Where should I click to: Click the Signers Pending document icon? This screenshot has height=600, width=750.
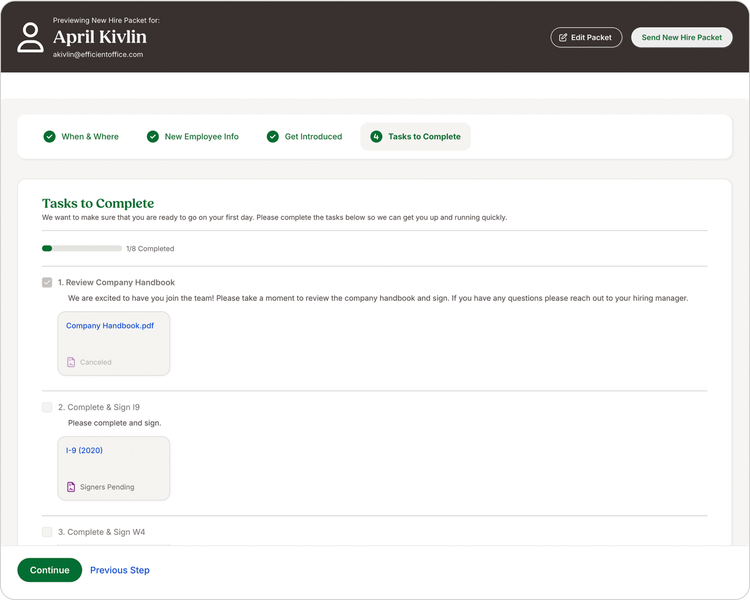(71, 487)
